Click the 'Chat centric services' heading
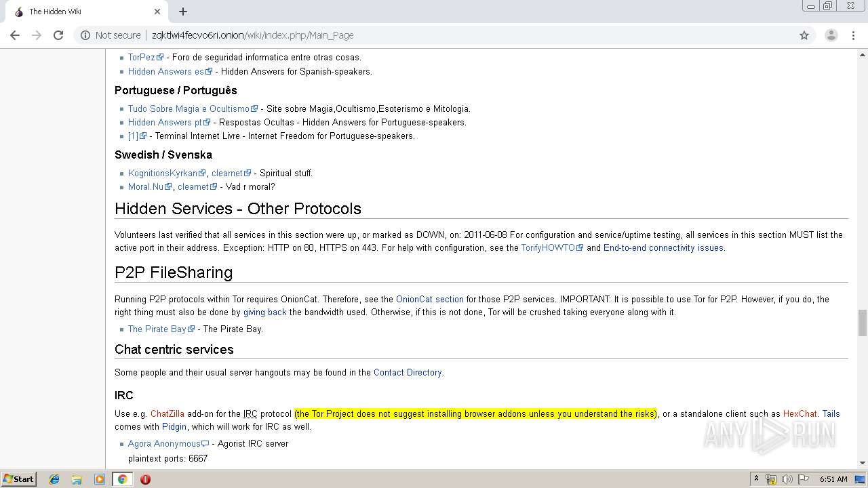This screenshot has height=488, width=868. [x=174, y=350]
